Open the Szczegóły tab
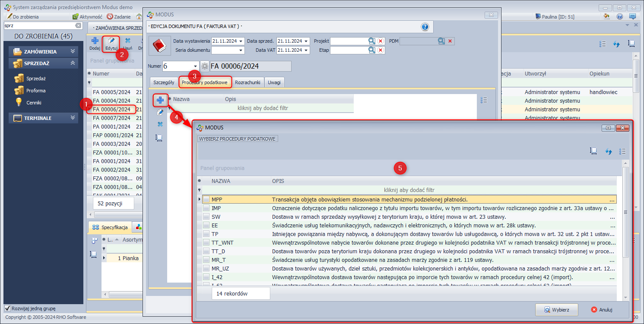This screenshot has height=324, width=644. coord(164,82)
